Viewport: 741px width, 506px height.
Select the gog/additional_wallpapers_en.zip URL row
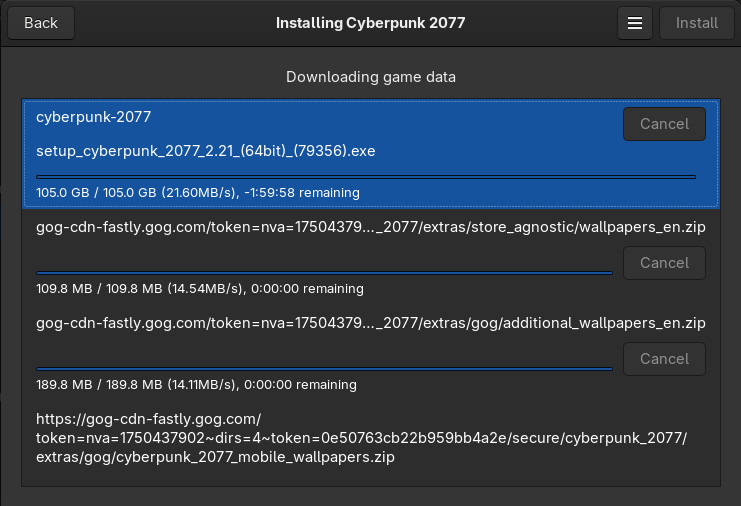370,323
